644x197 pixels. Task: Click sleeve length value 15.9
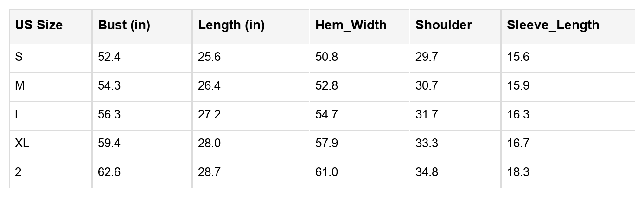click(x=518, y=86)
